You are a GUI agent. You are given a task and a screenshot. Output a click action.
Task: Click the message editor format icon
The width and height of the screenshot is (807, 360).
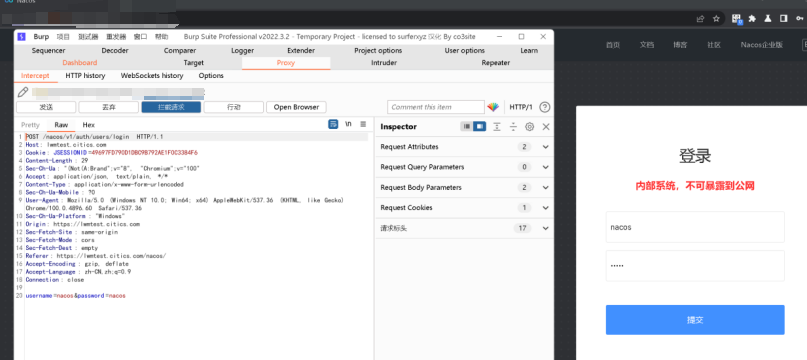click(x=333, y=124)
